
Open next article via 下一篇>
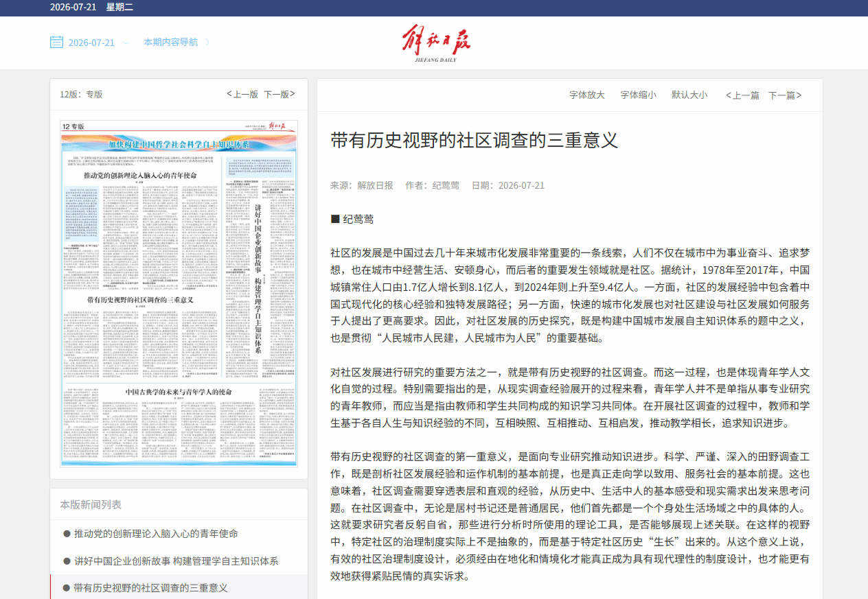point(785,95)
